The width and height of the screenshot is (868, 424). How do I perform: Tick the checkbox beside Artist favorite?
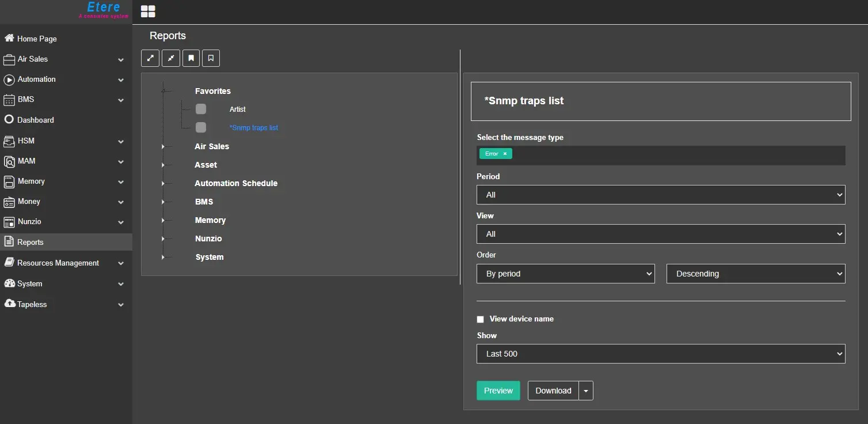[x=201, y=109]
